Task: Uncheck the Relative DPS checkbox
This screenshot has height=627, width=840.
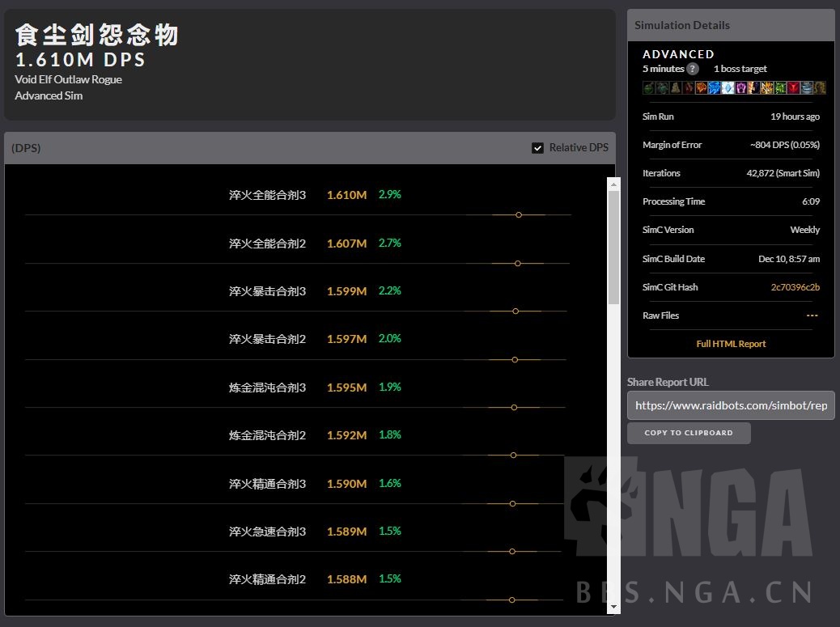Action: point(537,147)
